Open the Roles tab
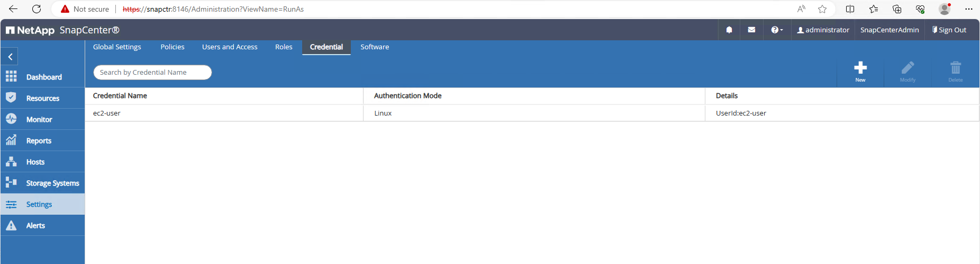 tap(284, 47)
